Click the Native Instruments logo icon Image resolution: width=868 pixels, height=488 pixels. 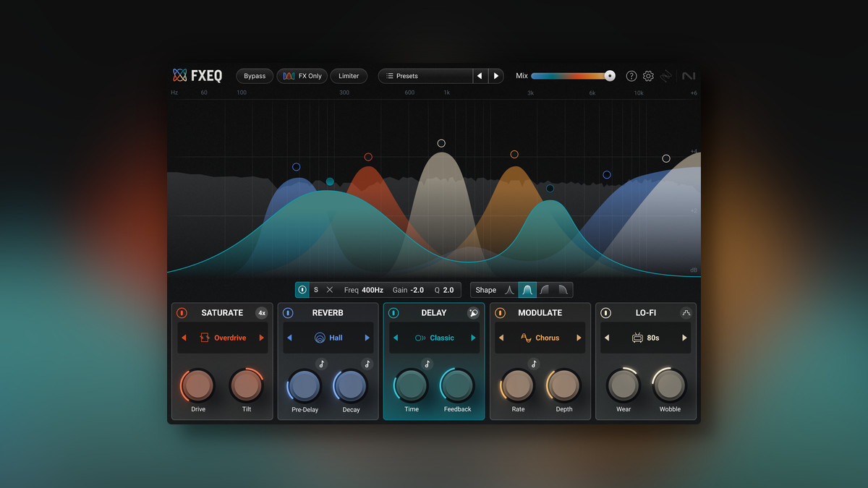[x=689, y=76]
